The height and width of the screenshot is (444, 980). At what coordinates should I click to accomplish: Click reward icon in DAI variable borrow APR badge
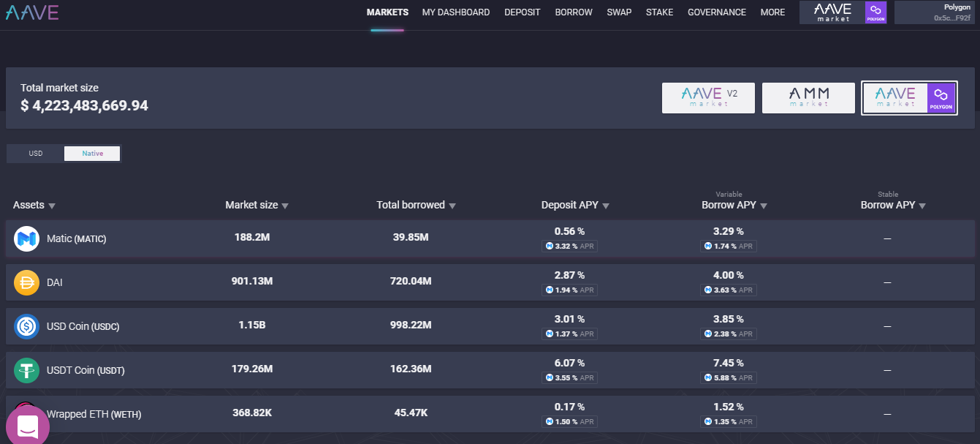708,290
